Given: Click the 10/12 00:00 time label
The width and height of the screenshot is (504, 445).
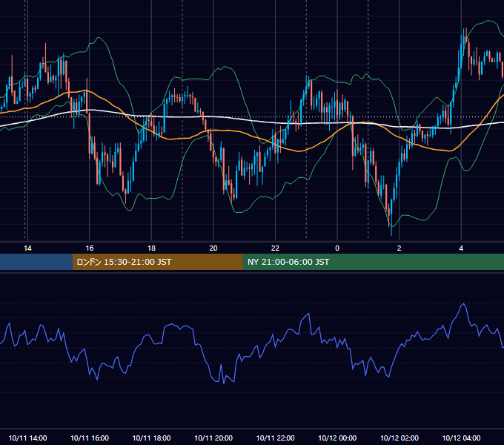Looking at the screenshot, I should [337, 438].
